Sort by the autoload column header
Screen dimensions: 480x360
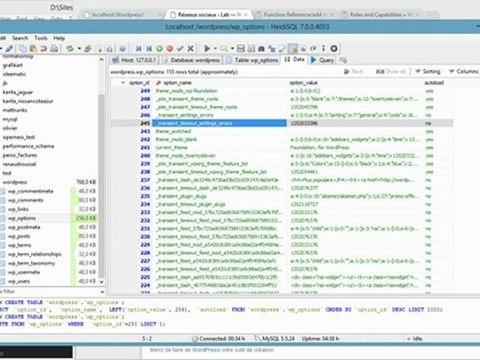tap(438, 83)
